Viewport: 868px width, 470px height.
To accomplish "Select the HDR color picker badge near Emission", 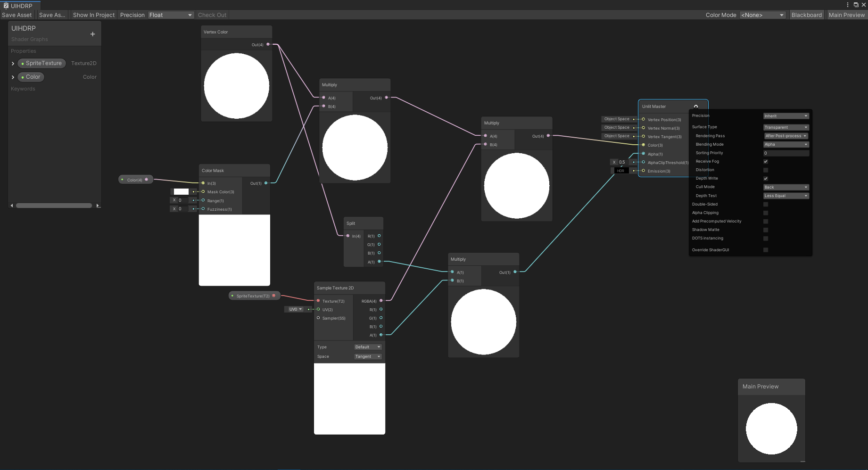I will click(620, 171).
